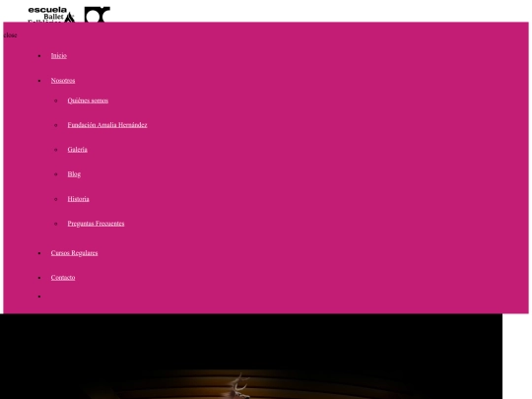Viewport: 532px width, 399px height.
Task: Open Fundación Amalia Hernández page
Action: coord(107,125)
